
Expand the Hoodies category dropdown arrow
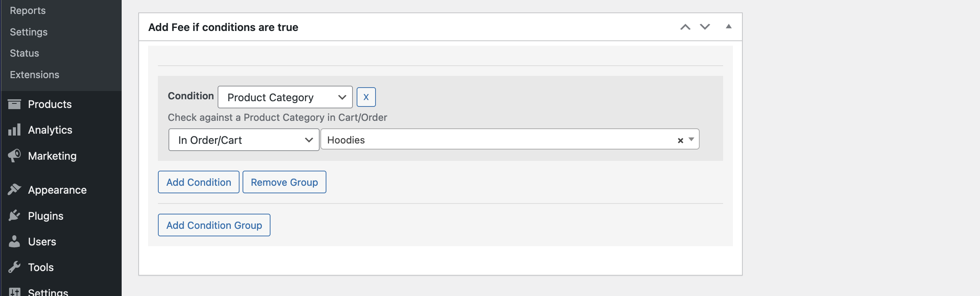(x=691, y=139)
